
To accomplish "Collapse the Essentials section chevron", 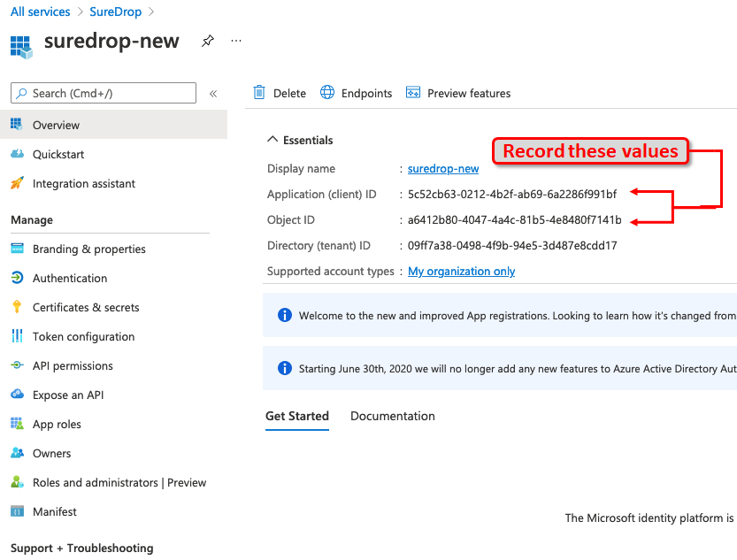I will click(273, 140).
